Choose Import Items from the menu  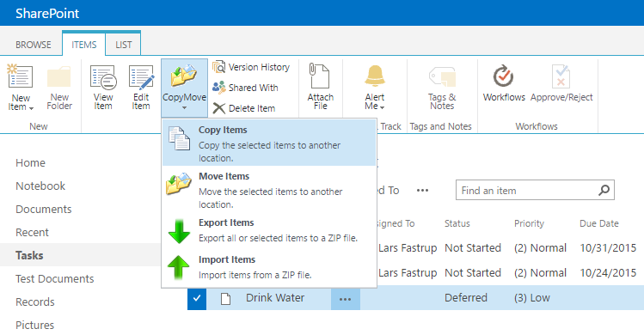click(x=269, y=267)
